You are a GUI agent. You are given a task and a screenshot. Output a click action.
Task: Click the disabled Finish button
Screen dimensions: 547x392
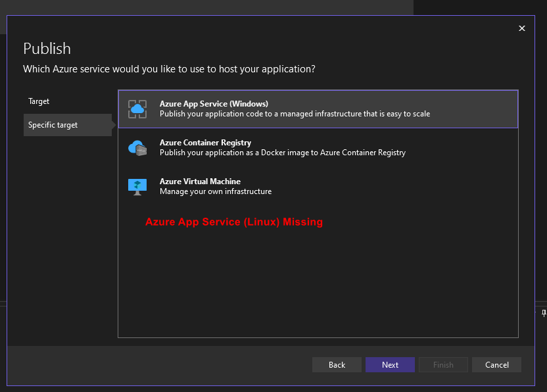pyautogui.click(x=443, y=364)
